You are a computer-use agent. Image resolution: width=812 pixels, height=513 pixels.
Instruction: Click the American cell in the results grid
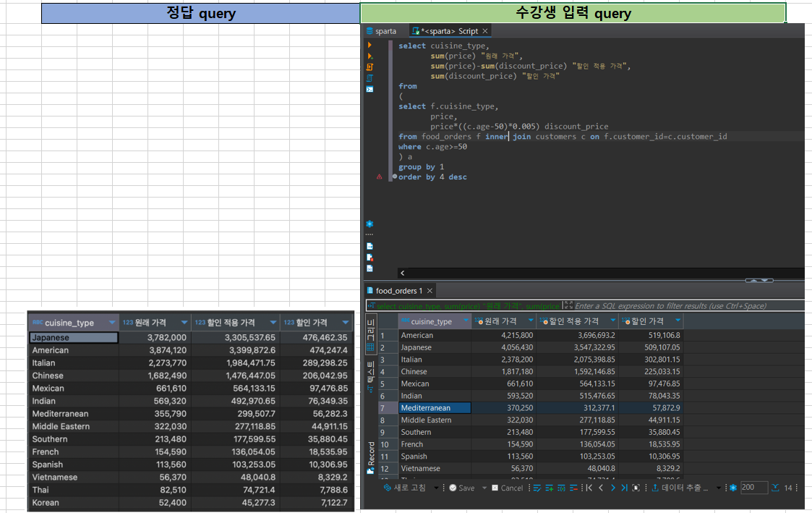click(435, 335)
